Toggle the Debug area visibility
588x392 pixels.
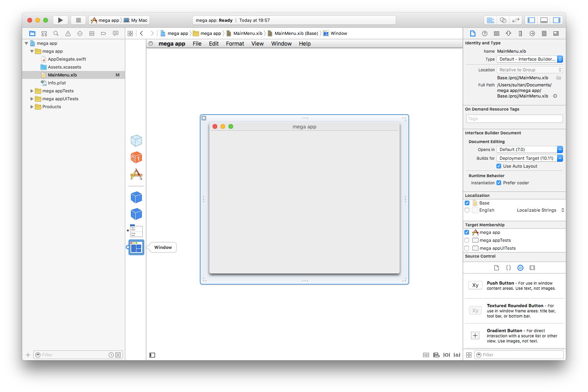(x=544, y=20)
